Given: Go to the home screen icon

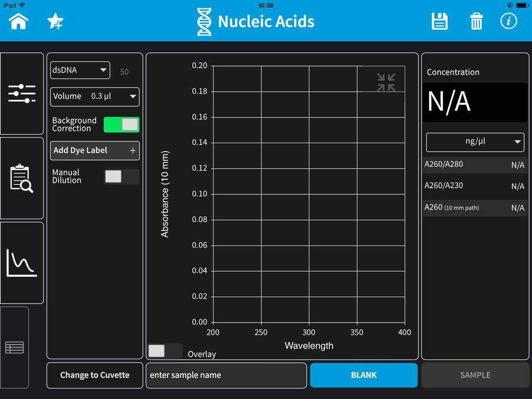Looking at the screenshot, I should [19, 21].
